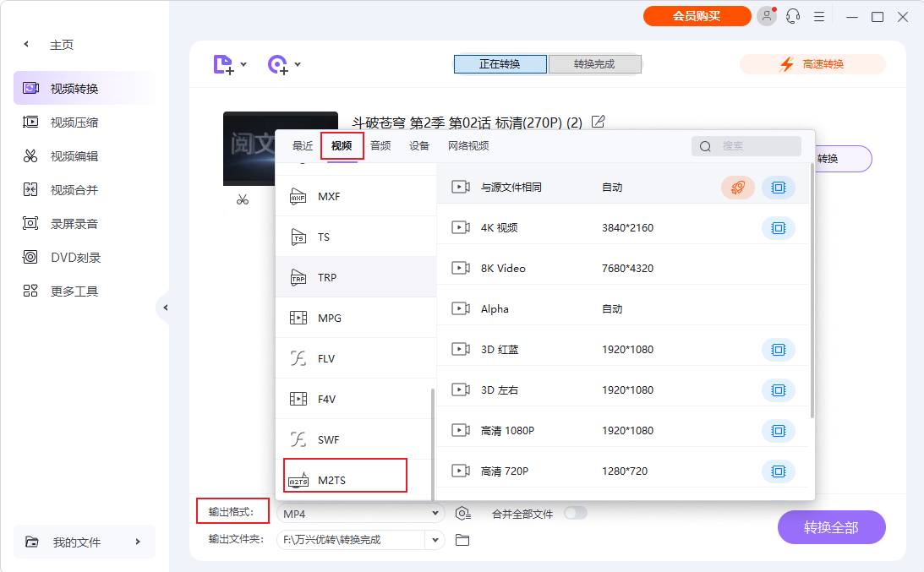Open preset settings via gear icon next to MP4
924x572 pixels.
click(462, 512)
